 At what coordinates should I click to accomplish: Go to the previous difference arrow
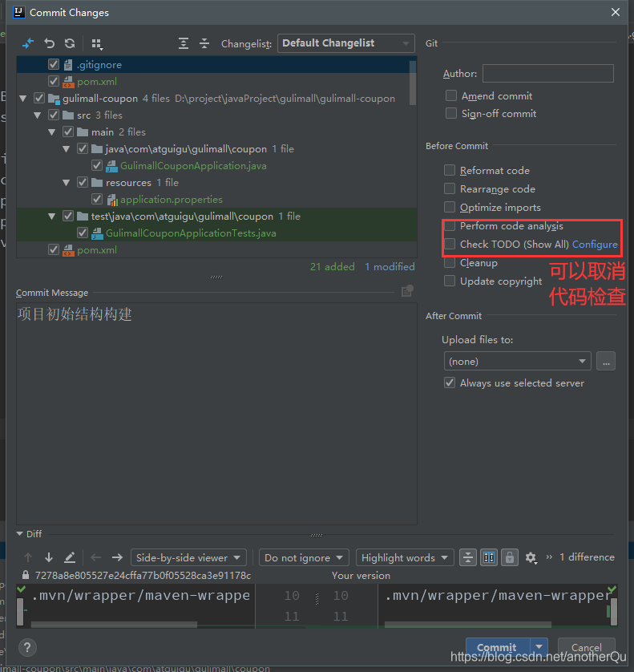coord(28,557)
